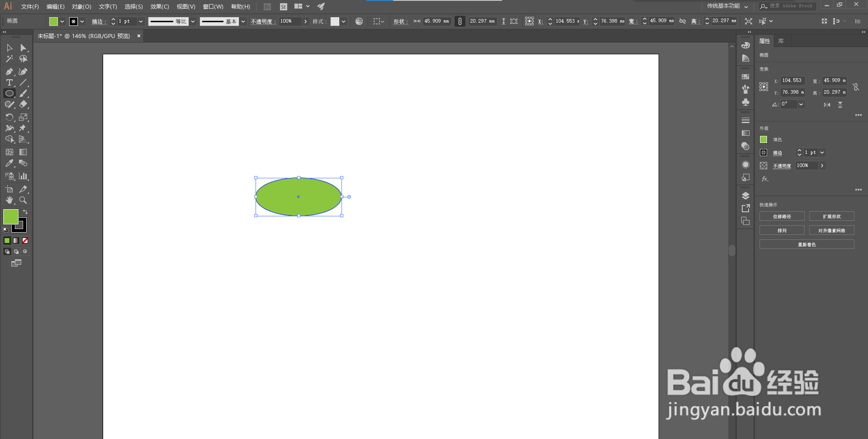Enable Draw Inside mode
The width and height of the screenshot is (868, 439).
25,252
